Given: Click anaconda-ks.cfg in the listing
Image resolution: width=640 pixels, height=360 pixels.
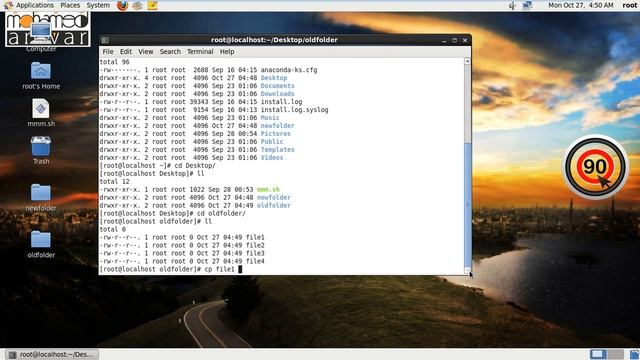Looking at the screenshot, I should click(x=289, y=70).
